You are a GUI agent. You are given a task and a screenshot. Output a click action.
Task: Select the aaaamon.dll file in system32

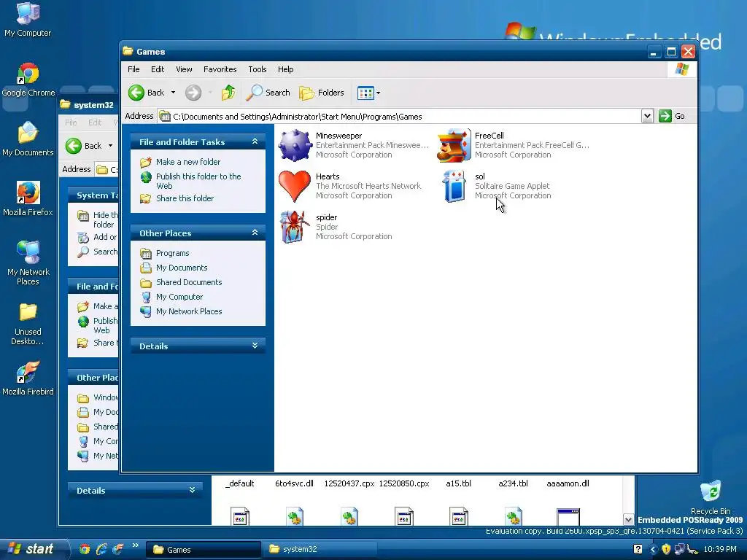568,483
